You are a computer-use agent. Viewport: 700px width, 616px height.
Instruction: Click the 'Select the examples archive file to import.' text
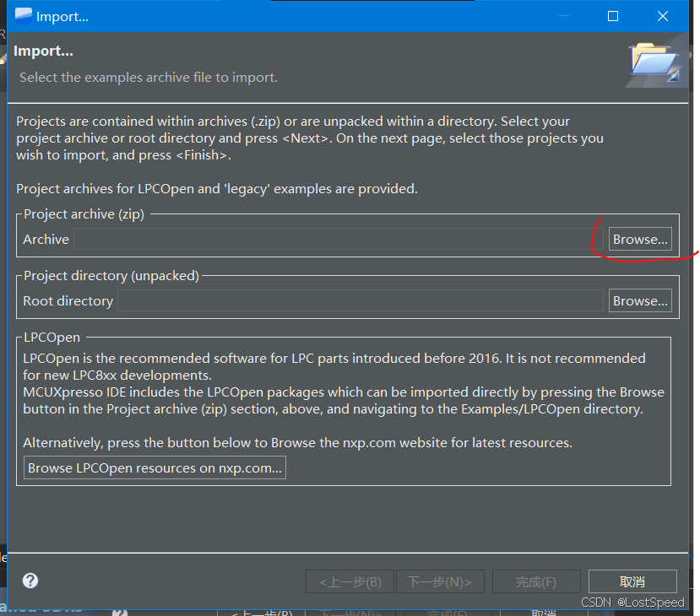click(149, 77)
